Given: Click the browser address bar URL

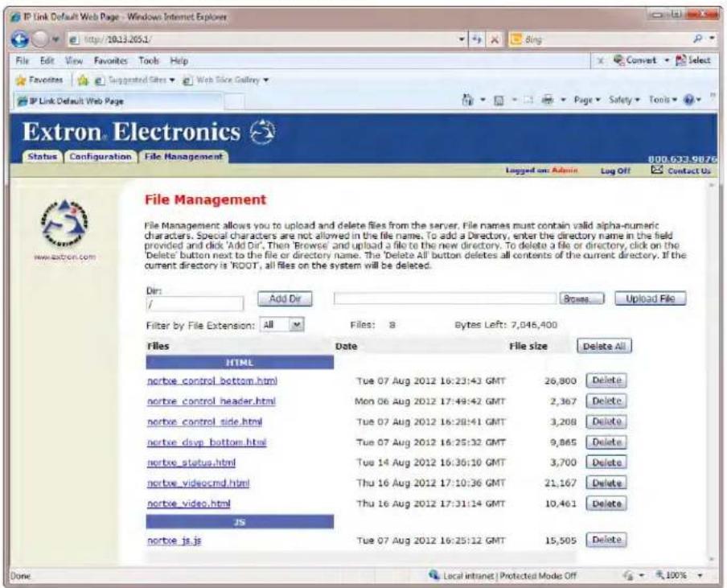Looking at the screenshot, I should (262, 40).
